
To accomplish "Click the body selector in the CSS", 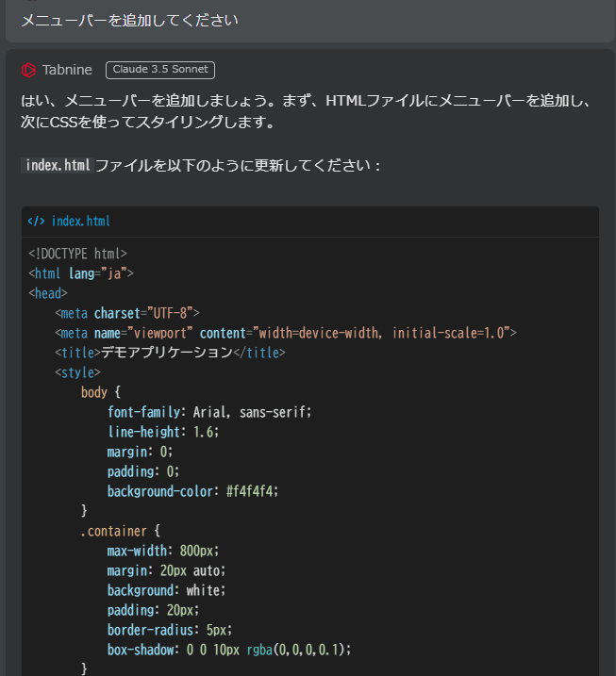I will tap(94, 392).
